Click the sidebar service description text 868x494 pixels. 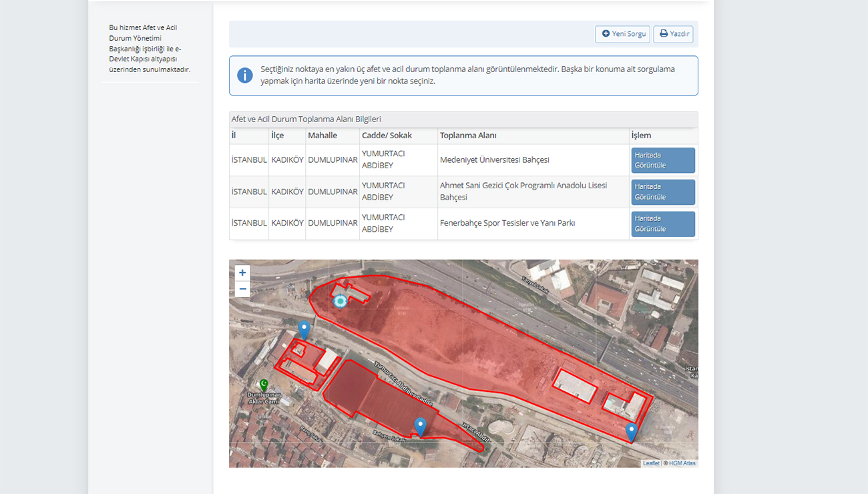pos(150,49)
